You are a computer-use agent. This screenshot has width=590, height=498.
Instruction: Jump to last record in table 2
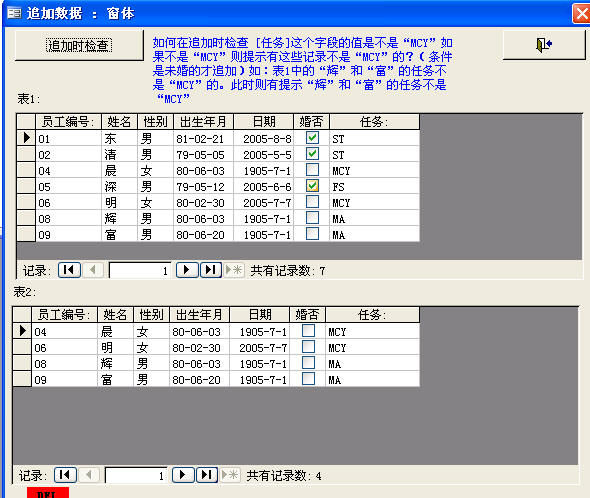click(x=207, y=475)
